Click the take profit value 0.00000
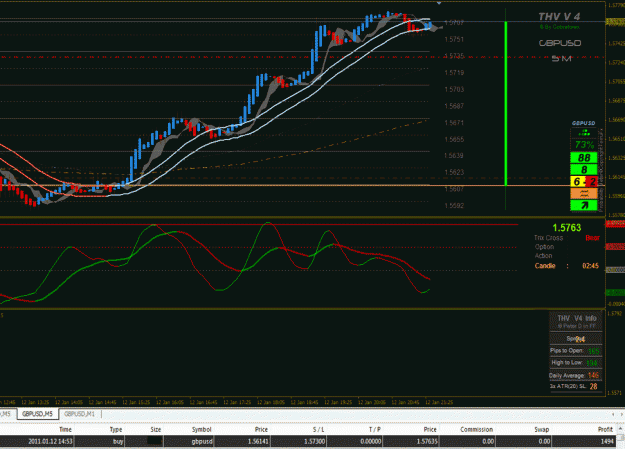This screenshot has width=625, height=449. [371, 441]
